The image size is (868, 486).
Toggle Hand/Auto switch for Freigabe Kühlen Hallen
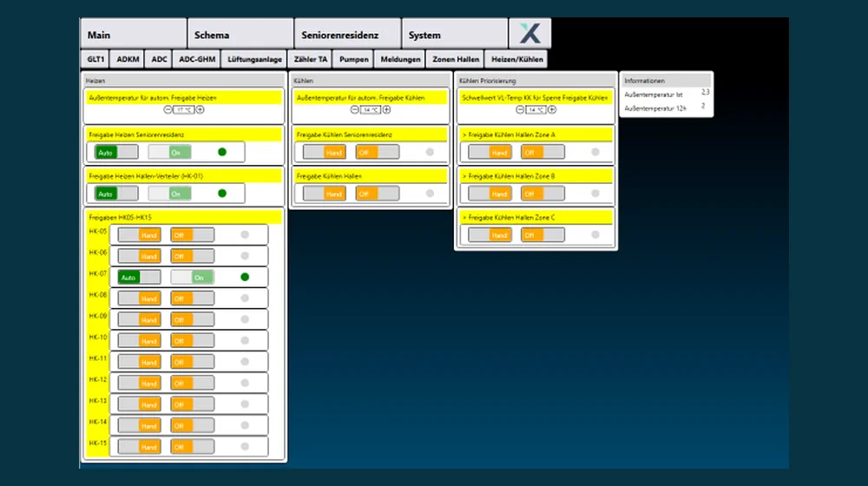325,194
